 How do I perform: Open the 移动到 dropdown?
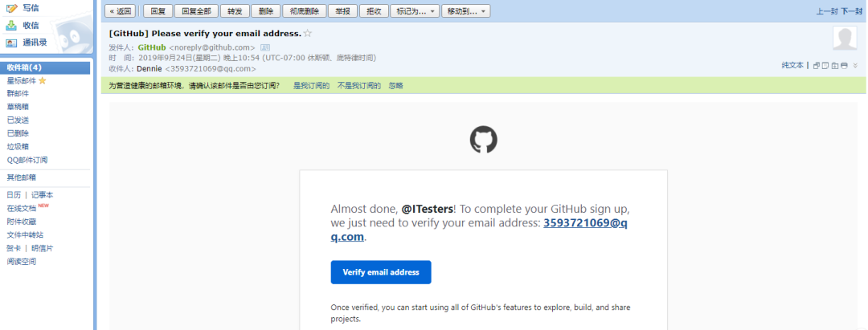[x=465, y=11]
